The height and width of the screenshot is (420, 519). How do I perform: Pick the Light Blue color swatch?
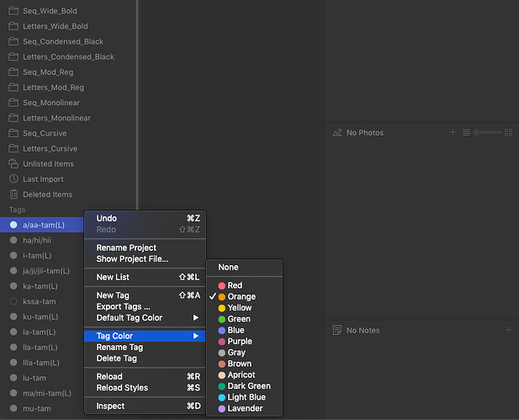[222, 397]
